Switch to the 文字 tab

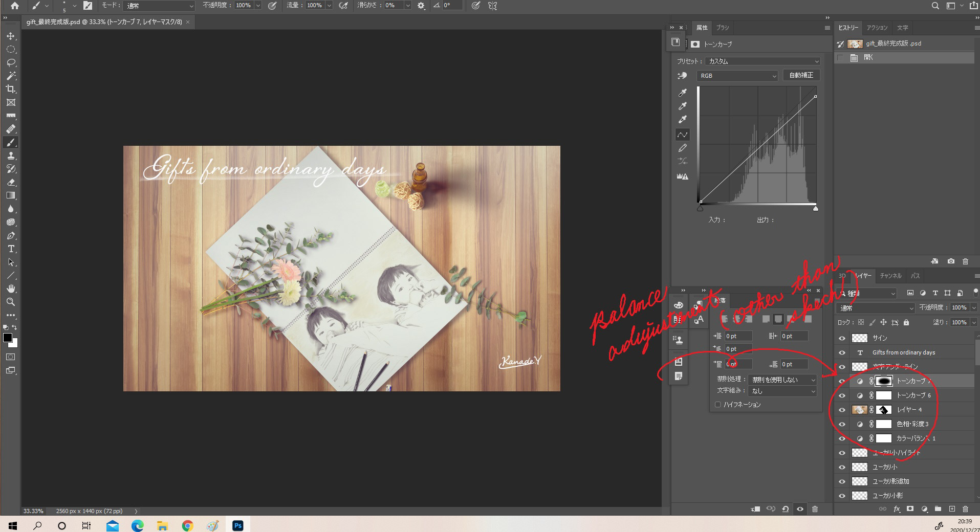[903, 28]
